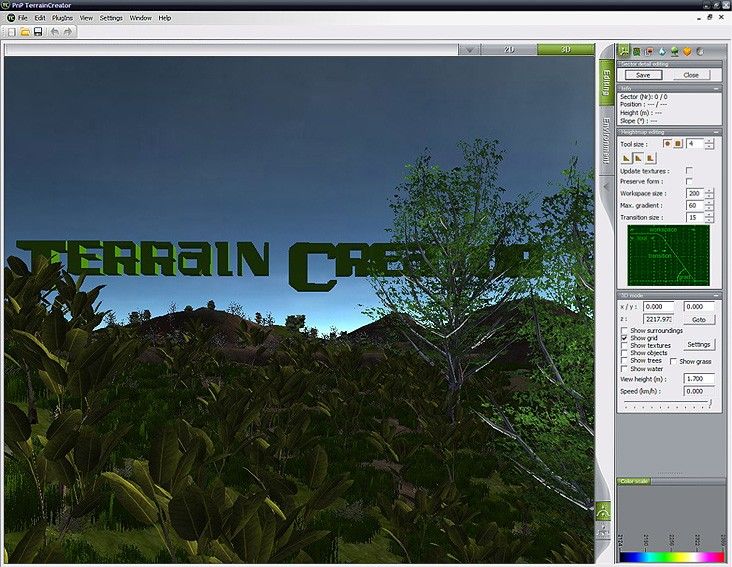Screen dimensions: 732x567
Task: Click the rainbow color scale bar
Action: pyautogui.click(x=671, y=557)
